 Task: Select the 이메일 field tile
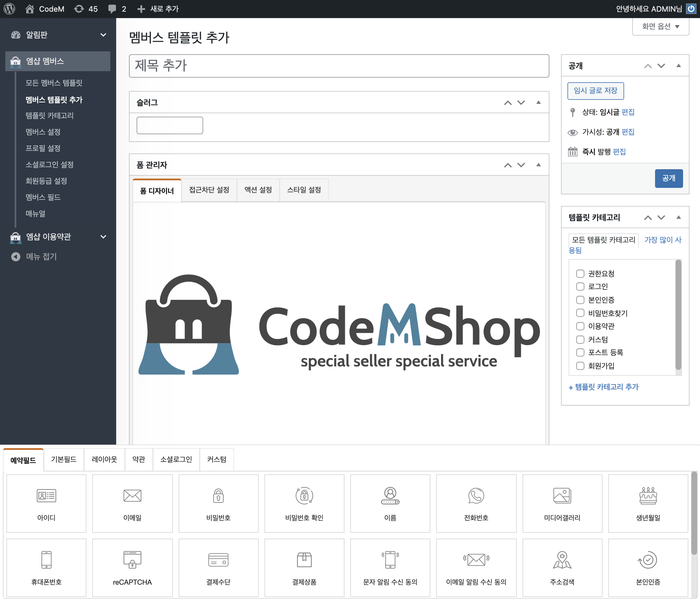133,504
